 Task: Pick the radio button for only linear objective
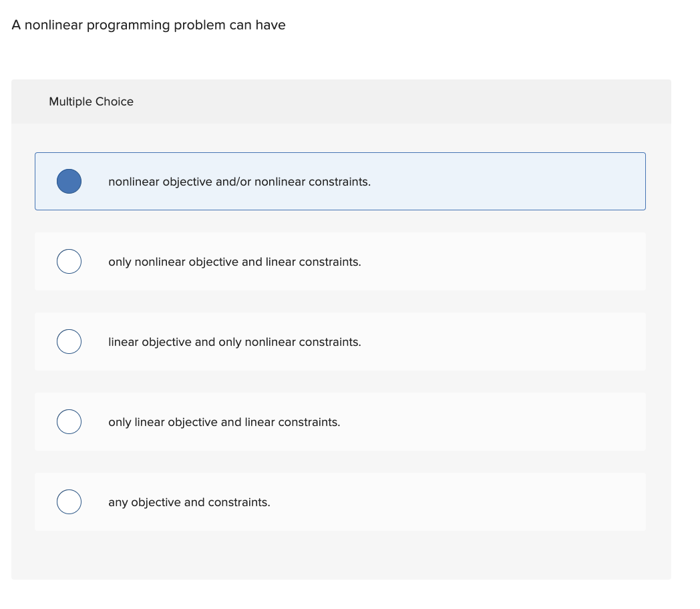point(69,421)
